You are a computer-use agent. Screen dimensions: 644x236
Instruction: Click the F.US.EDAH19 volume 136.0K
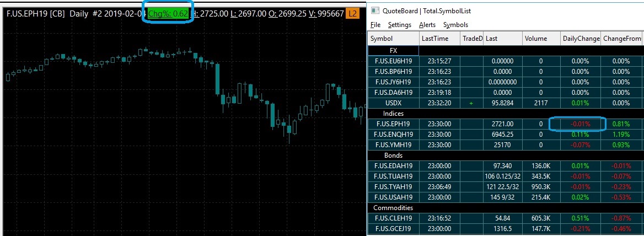[541, 166]
